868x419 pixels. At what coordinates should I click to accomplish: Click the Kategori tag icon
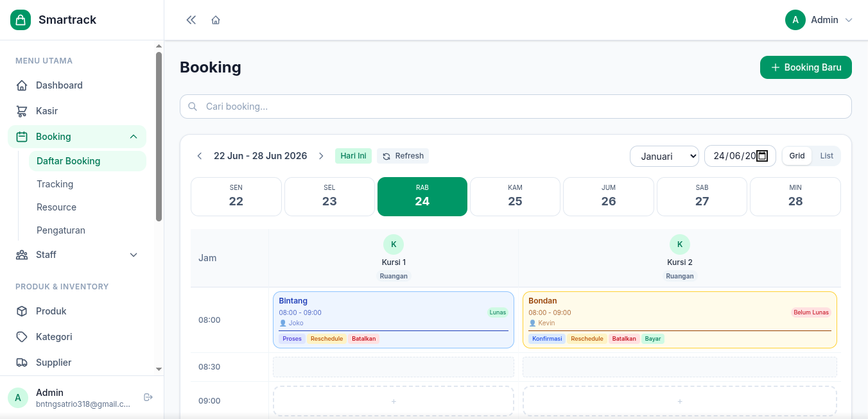22,337
